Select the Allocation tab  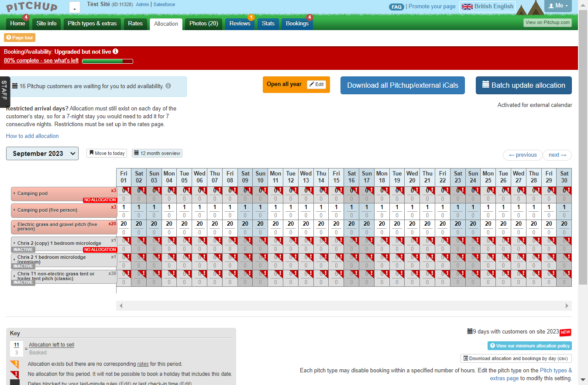pyautogui.click(x=166, y=24)
